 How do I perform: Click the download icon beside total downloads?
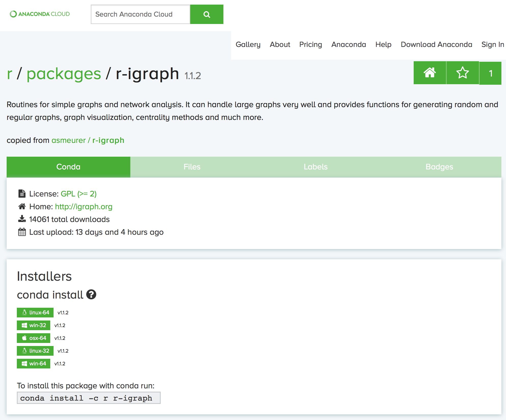pos(22,219)
